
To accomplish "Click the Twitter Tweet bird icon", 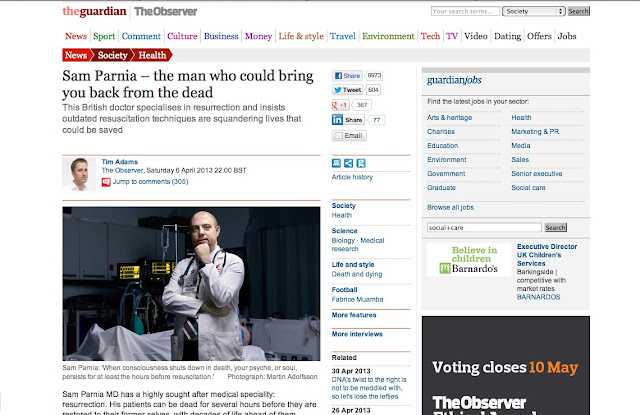I will (338, 90).
